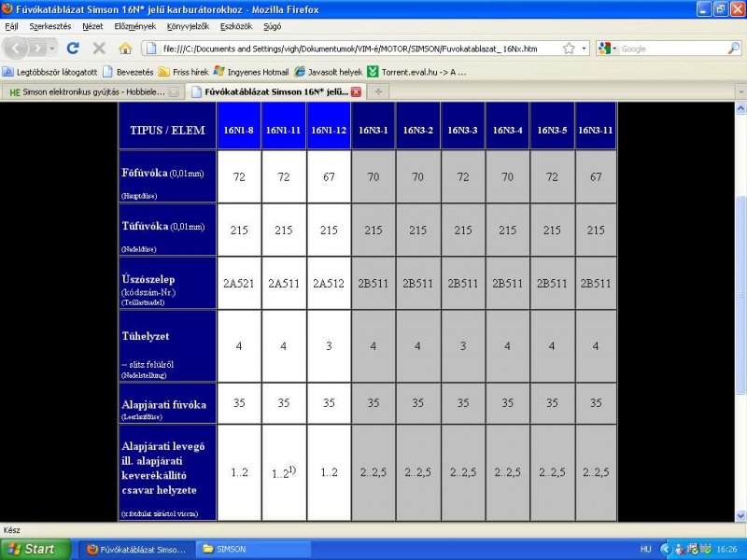Close the Simson elektronikus gyújtás tab

pyautogui.click(x=175, y=91)
